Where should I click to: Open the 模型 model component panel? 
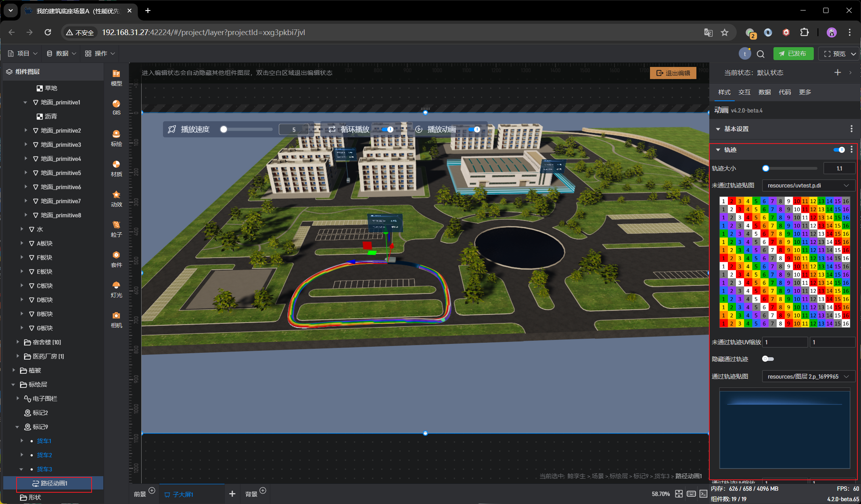coord(116,77)
